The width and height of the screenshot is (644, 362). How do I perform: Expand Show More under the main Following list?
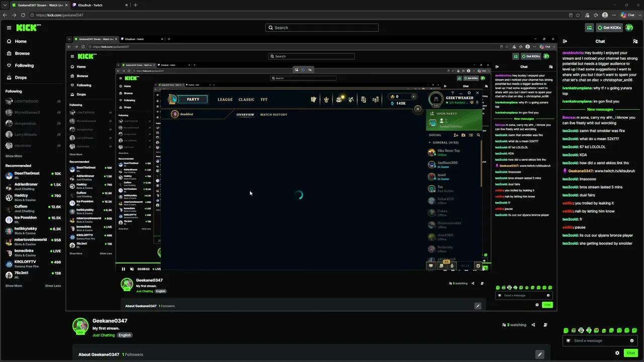(14, 156)
